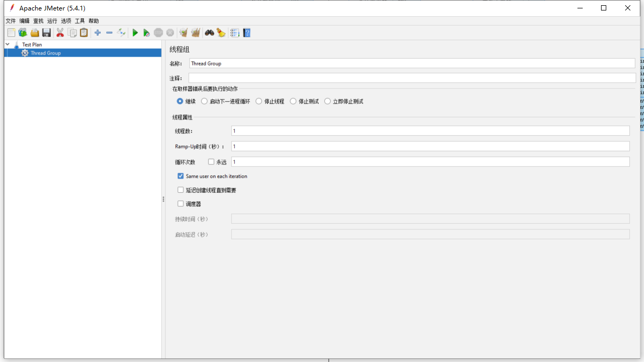This screenshot has height=362, width=644.
Task: Minimize the JMeter window
Action: tap(580, 8)
